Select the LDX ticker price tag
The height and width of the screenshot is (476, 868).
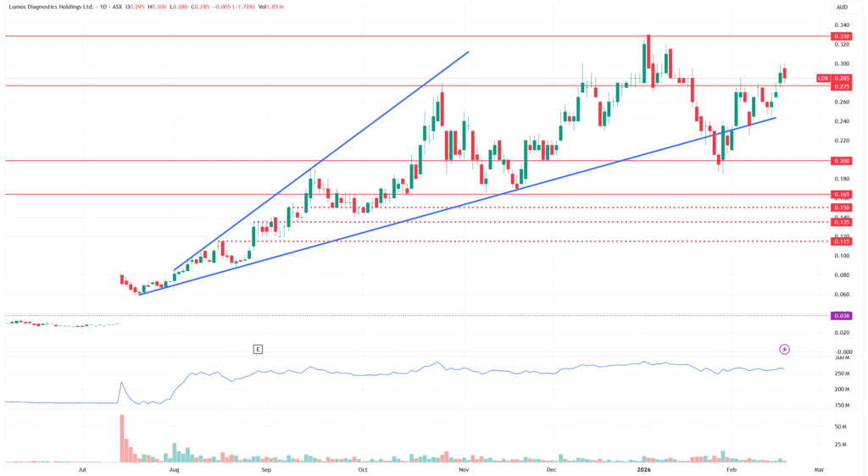(x=823, y=79)
